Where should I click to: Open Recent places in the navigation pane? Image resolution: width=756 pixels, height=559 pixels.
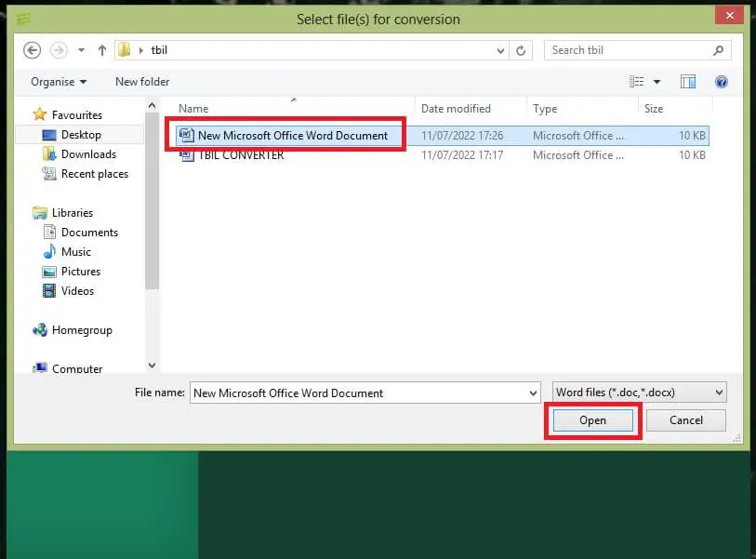click(x=95, y=174)
